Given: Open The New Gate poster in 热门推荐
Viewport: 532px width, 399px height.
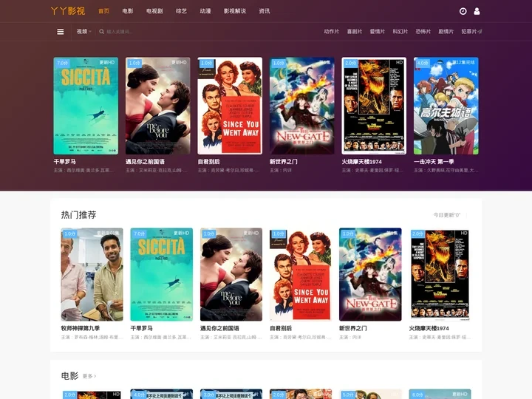Looking at the screenshot, I should click(x=370, y=274).
